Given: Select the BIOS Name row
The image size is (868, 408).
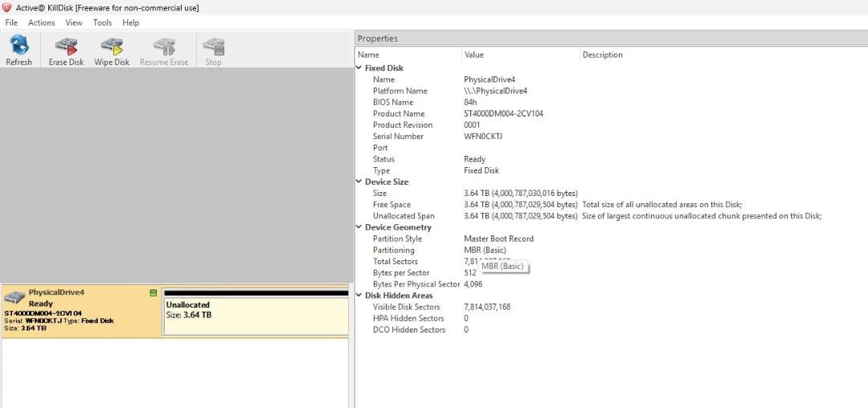Looking at the screenshot, I should tap(611, 102).
